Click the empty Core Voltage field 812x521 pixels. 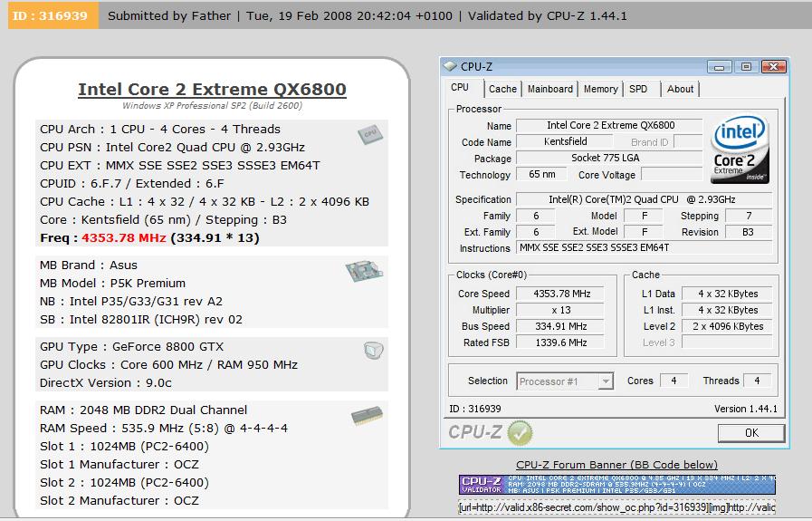point(672,175)
